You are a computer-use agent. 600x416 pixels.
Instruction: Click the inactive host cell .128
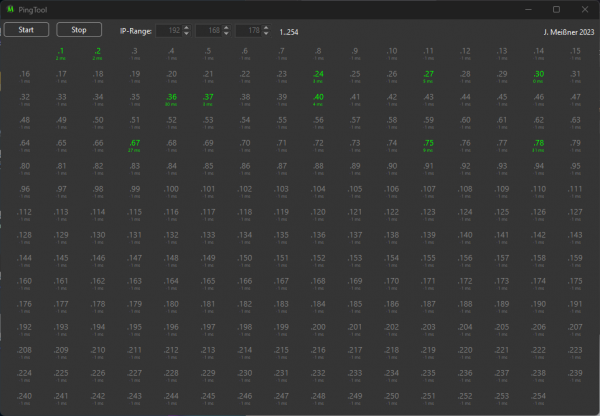coord(25,238)
